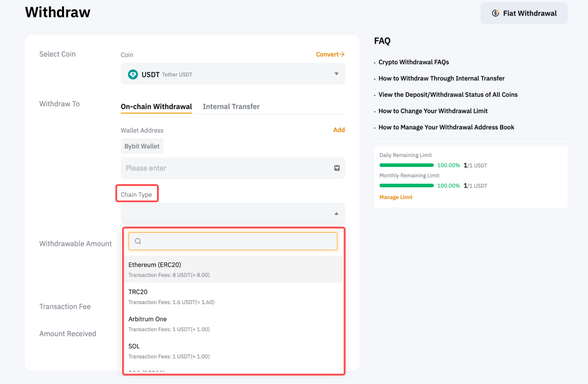Focus the wallet address Please enter field
This screenshot has width=588, height=384.
coord(226,168)
